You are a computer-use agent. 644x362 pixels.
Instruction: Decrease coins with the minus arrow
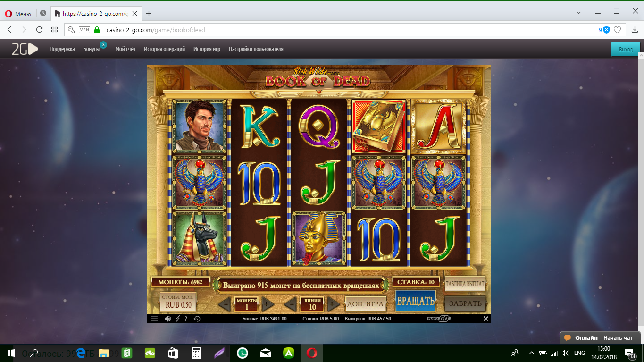click(225, 304)
